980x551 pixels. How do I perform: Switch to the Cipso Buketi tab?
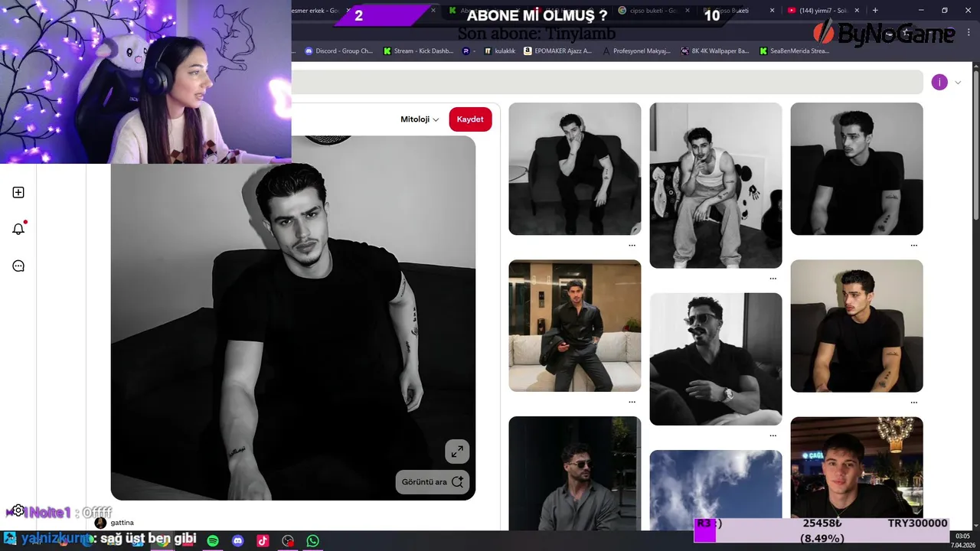(x=735, y=11)
